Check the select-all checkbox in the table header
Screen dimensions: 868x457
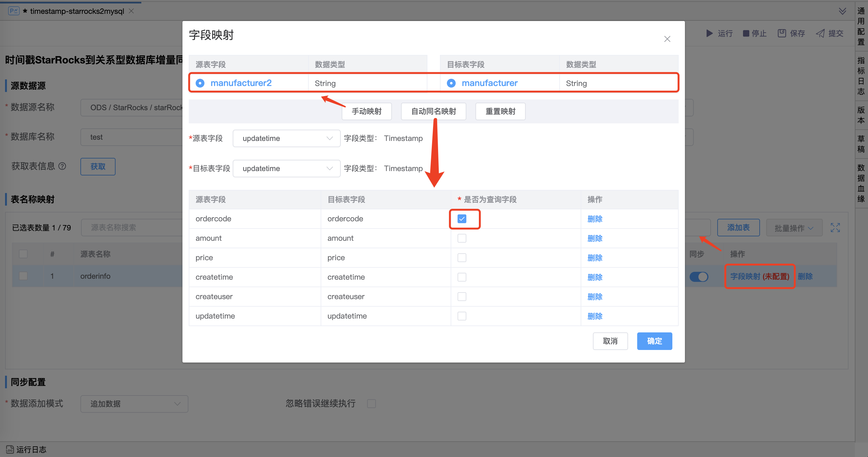pos(23,254)
